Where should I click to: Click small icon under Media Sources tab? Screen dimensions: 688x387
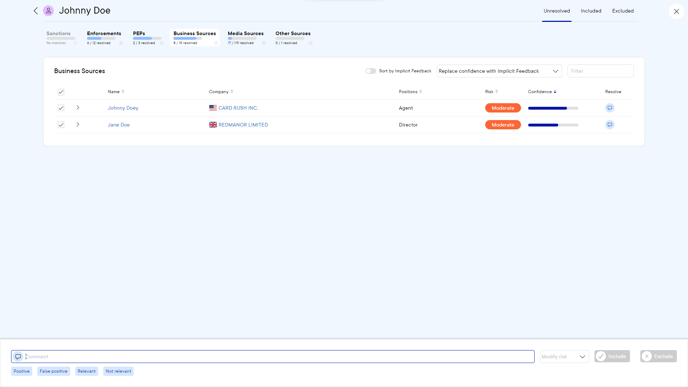264,43
